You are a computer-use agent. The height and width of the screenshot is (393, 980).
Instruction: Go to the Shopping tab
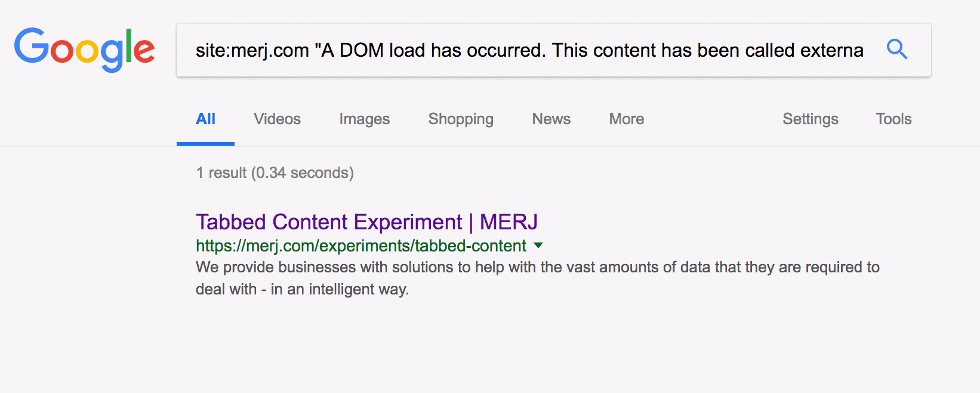tap(460, 119)
